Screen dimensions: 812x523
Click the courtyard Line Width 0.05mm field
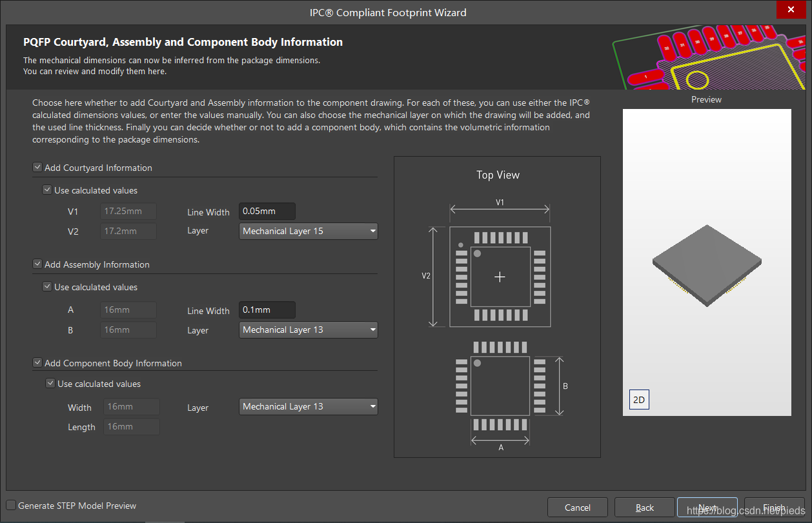coord(267,211)
